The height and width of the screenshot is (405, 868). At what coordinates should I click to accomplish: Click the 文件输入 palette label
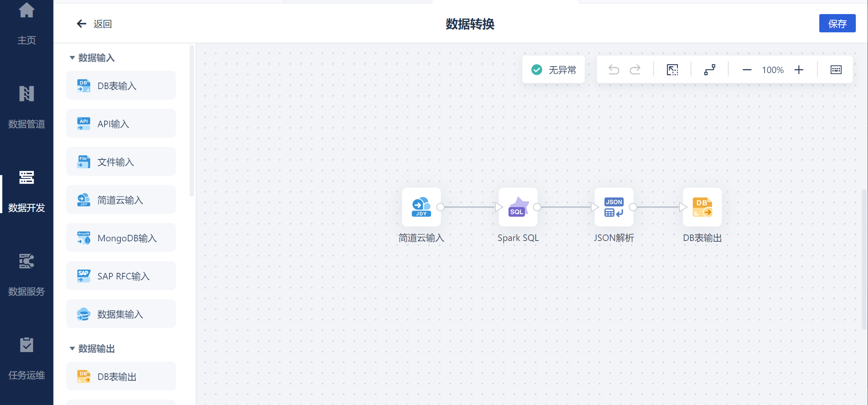[x=116, y=162]
